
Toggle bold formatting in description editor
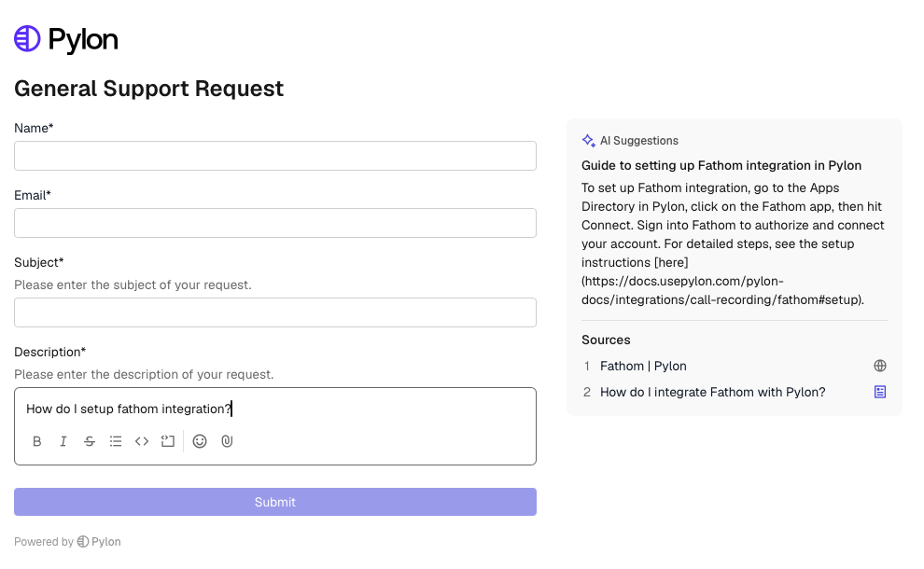[x=37, y=441]
